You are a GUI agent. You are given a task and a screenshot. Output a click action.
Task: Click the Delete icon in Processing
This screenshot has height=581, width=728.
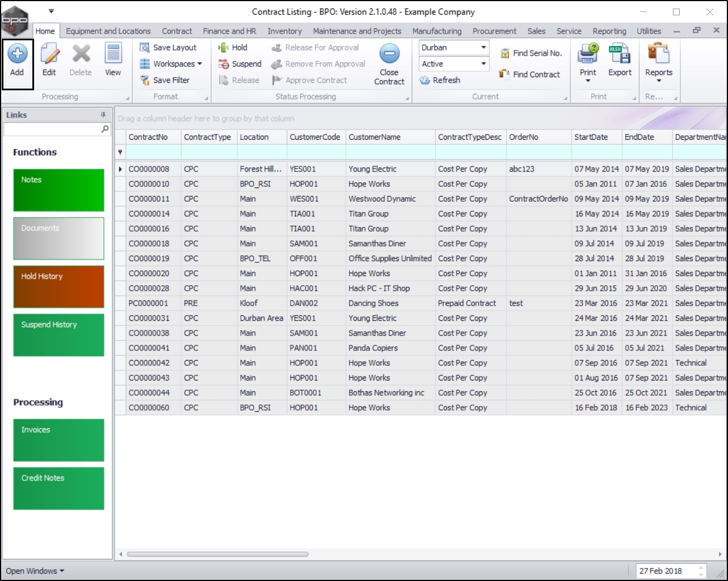81,54
